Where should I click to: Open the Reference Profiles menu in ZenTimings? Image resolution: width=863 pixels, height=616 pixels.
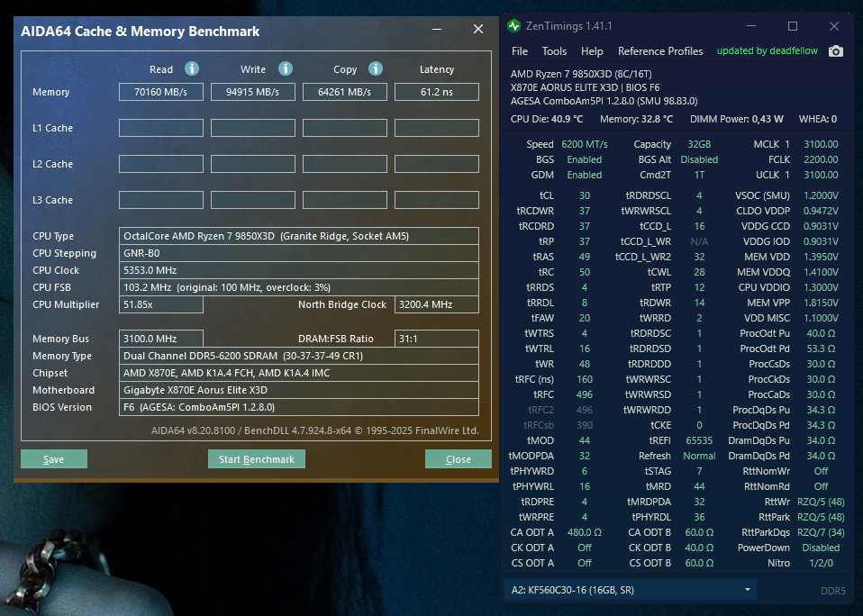pos(660,51)
